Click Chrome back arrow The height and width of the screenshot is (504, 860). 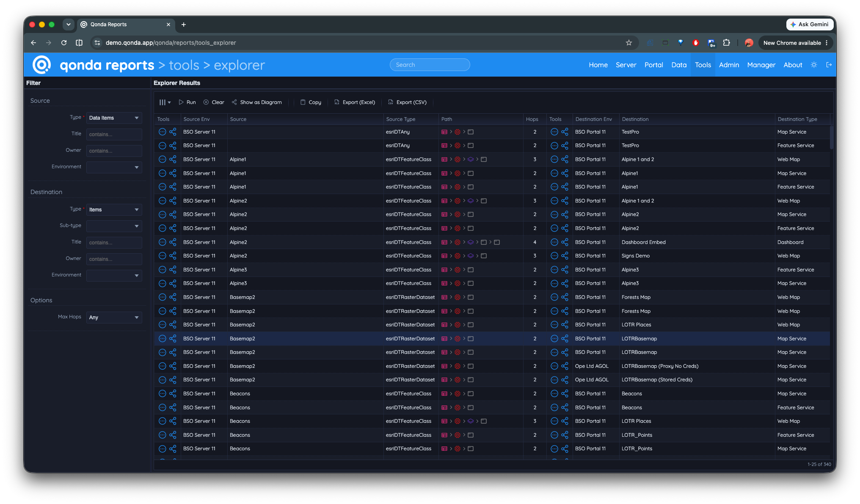(33, 43)
